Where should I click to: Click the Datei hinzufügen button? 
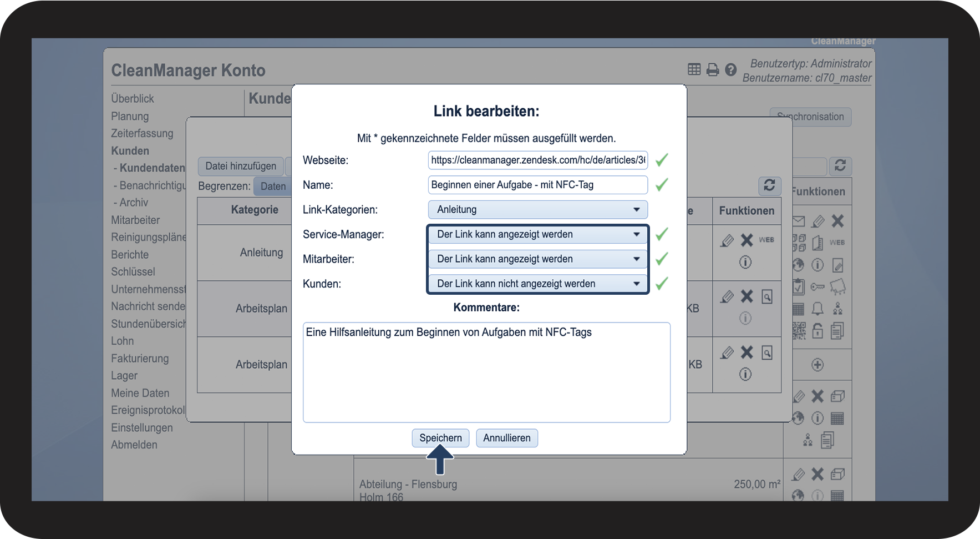point(241,166)
